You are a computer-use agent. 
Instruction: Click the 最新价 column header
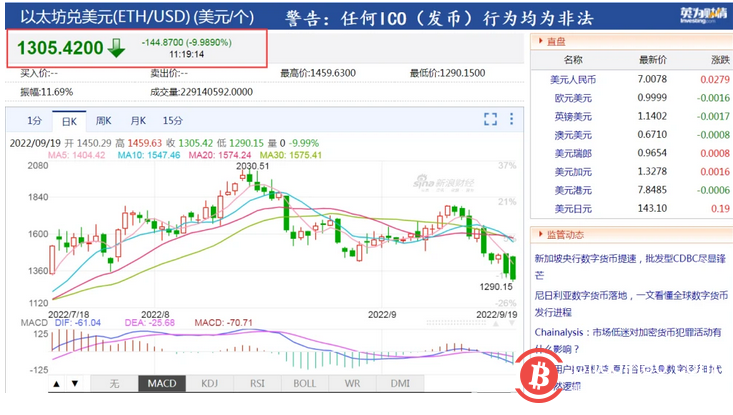pyautogui.click(x=653, y=60)
